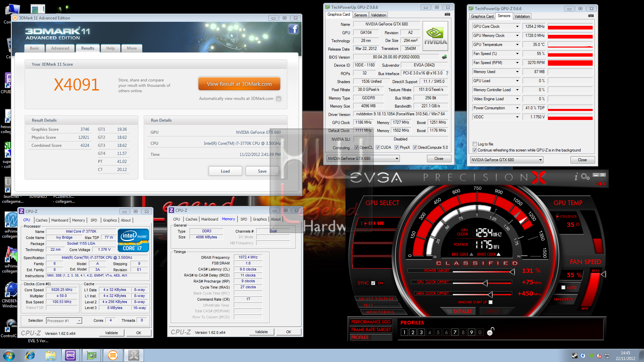Expand the GPU Memory Clock sensor dropdown
This screenshot has width=644, height=362.
click(517, 36)
